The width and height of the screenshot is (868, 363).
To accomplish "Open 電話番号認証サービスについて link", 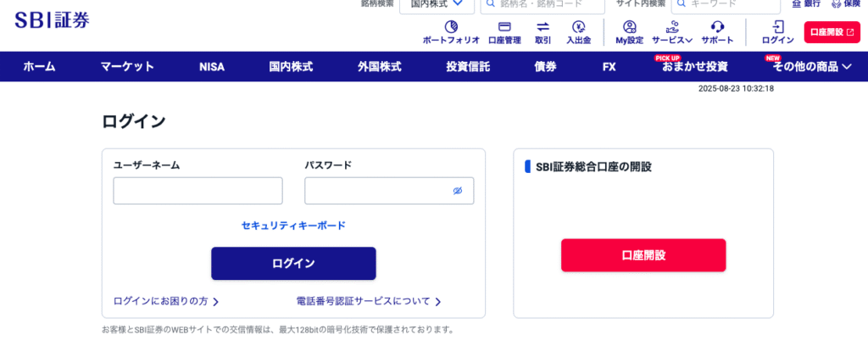I will pos(369,301).
